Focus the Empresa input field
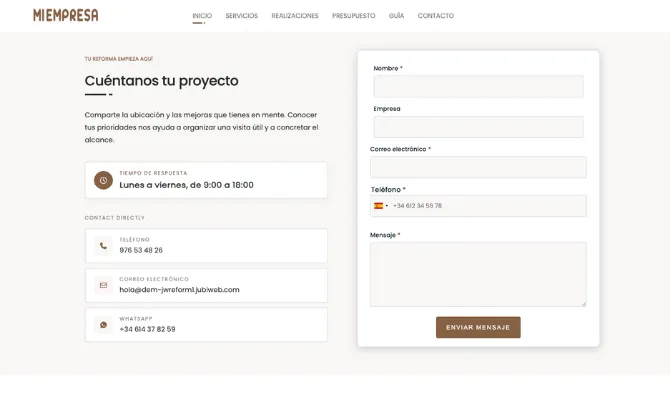The image size is (670, 417). 479,127
